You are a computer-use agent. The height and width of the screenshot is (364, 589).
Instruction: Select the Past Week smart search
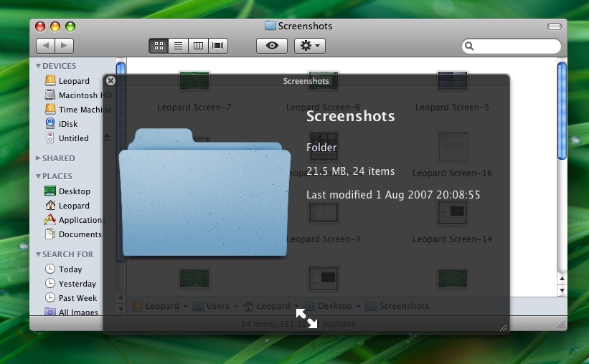pyautogui.click(x=71, y=297)
